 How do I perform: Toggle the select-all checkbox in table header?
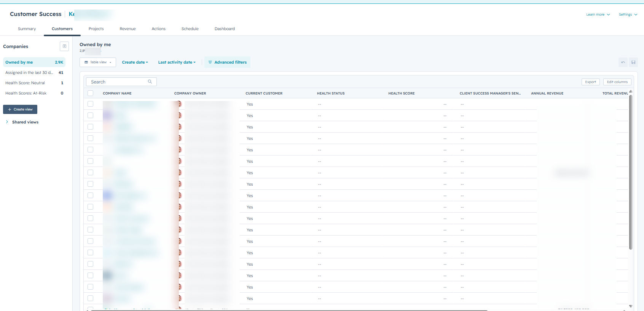pyautogui.click(x=90, y=93)
